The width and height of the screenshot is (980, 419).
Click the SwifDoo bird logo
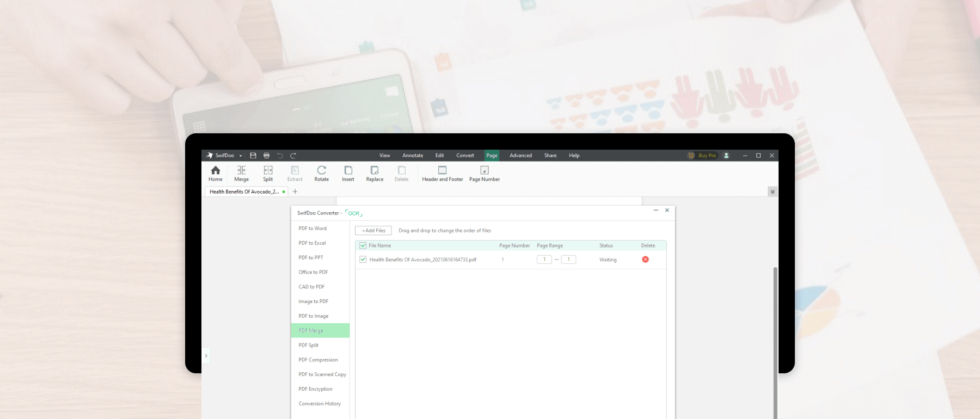pos(210,156)
